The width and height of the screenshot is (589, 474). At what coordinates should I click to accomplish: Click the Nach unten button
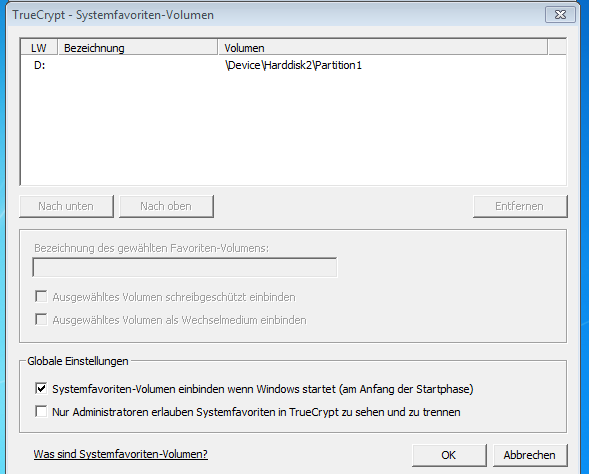click(66, 206)
